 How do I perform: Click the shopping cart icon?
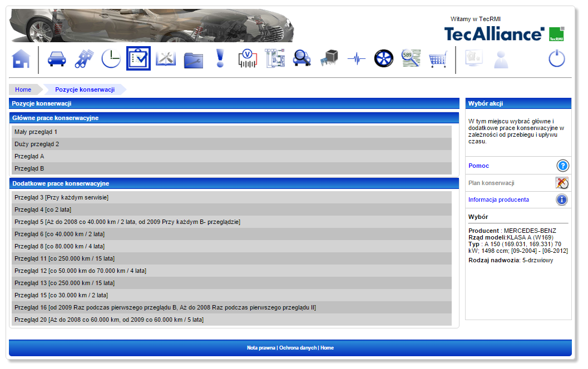click(x=438, y=59)
